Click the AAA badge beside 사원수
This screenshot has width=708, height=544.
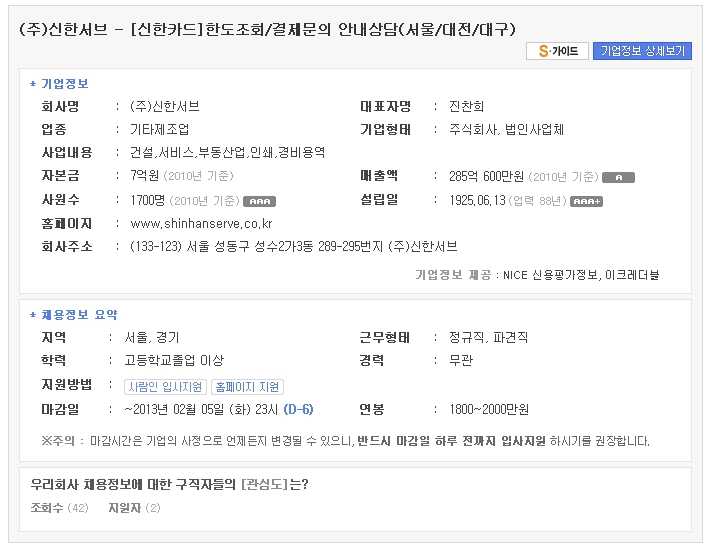[x=260, y=201]
